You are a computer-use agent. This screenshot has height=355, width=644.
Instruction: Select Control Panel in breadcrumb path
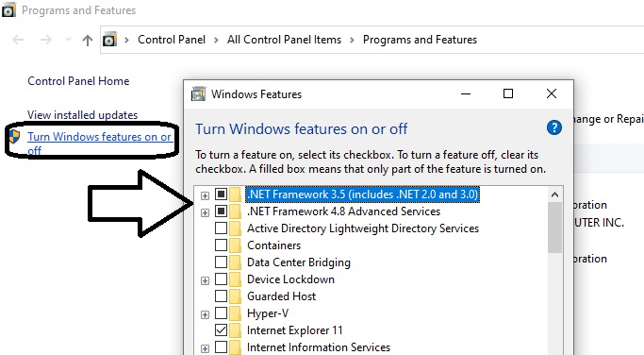pyautogui.click(x=172, y=40)
